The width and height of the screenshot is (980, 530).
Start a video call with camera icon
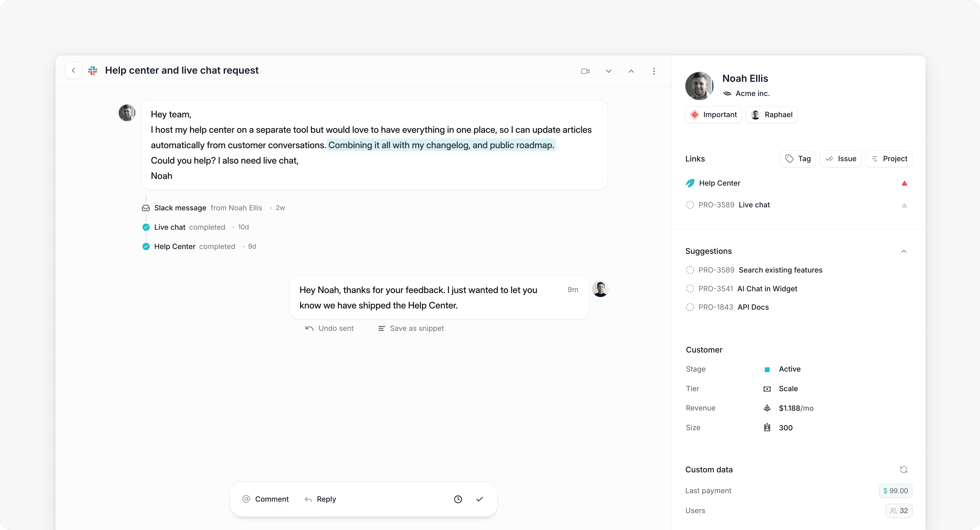(x=585, y=71)
